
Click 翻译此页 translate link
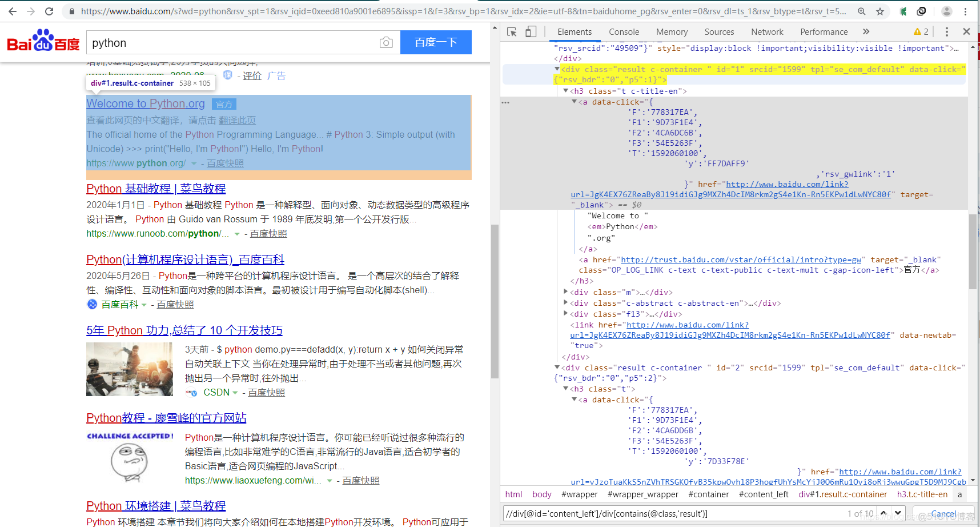[x=237, y=121]
